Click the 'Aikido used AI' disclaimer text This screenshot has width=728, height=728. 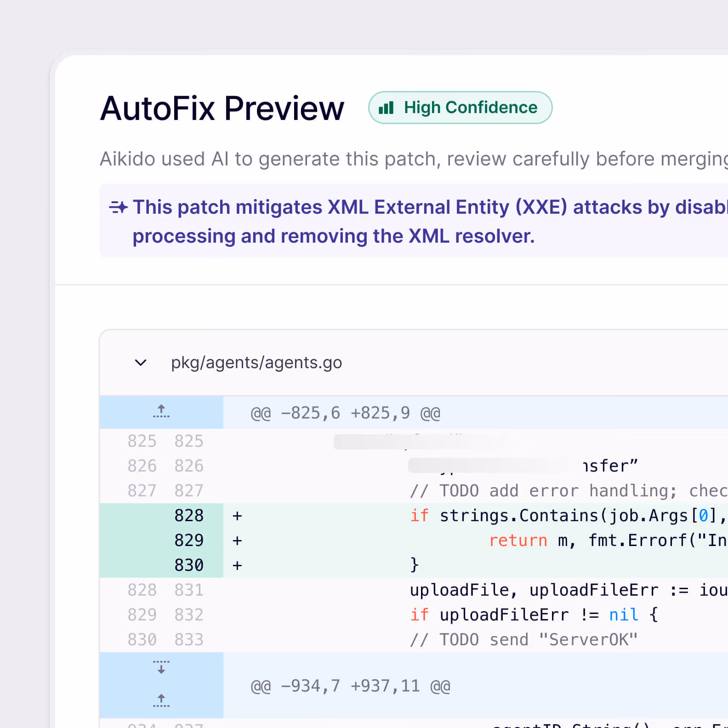pos(414,159)
